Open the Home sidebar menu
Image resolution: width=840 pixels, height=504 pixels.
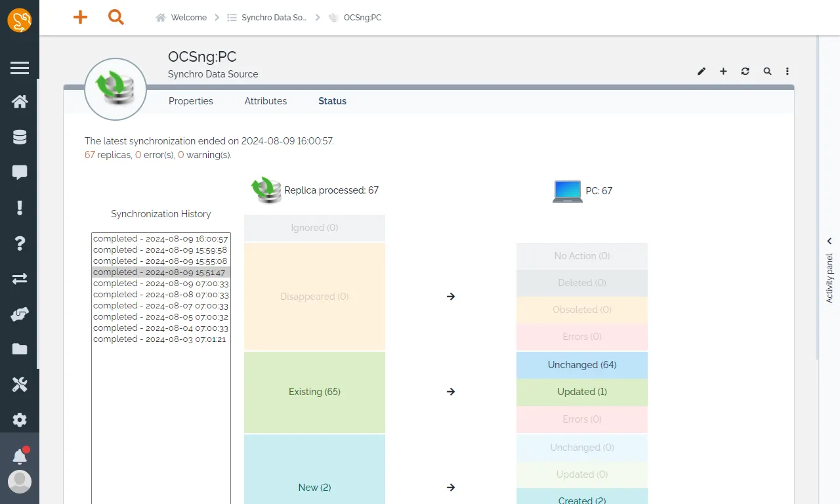pyautogui.click(x=20, y=102)
